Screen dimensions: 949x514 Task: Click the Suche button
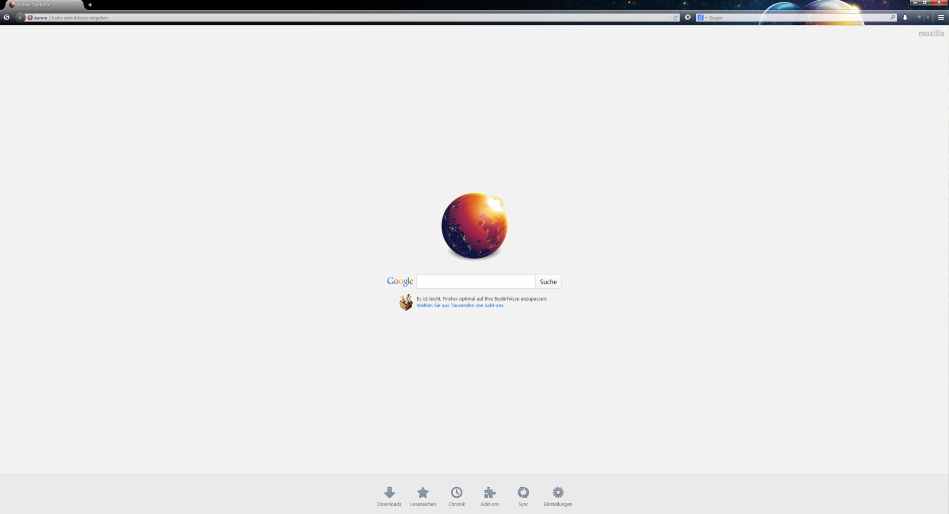(x=548, y=282)
